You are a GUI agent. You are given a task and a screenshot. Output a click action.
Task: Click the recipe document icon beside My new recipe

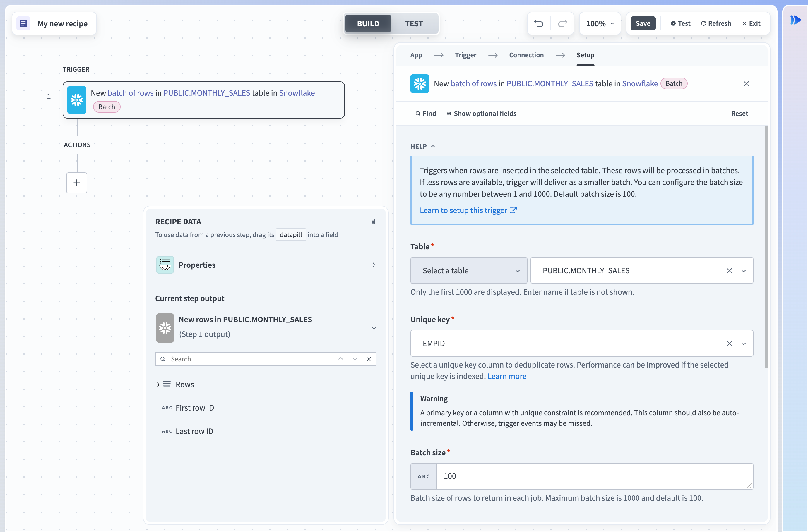[x=23, y=23]
